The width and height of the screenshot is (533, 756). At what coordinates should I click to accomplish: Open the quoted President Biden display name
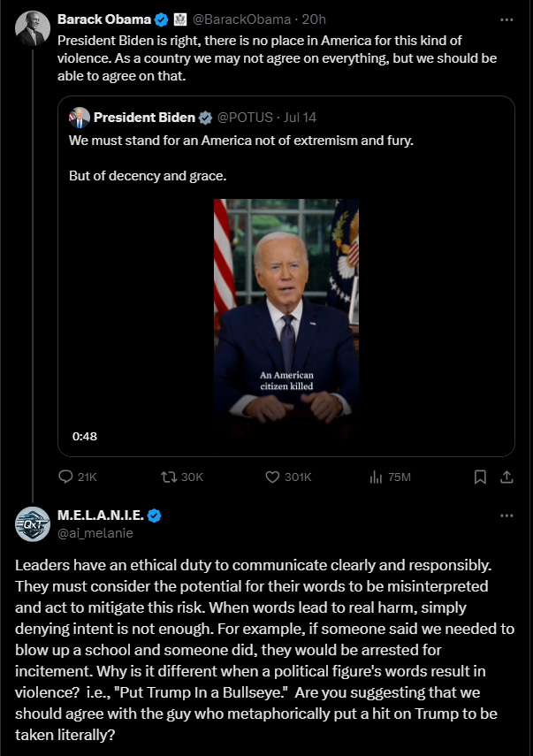[x=144, y=118]
